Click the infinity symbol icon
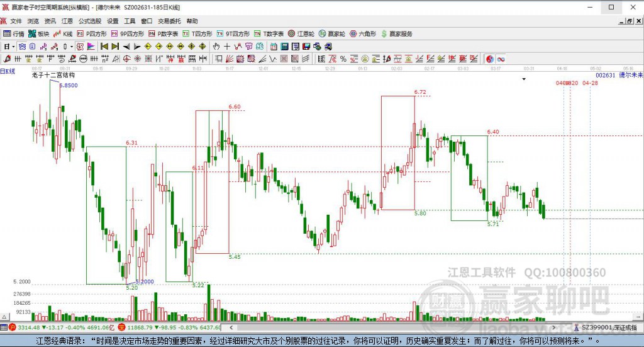The image size is (644, 347). point(501,59)
